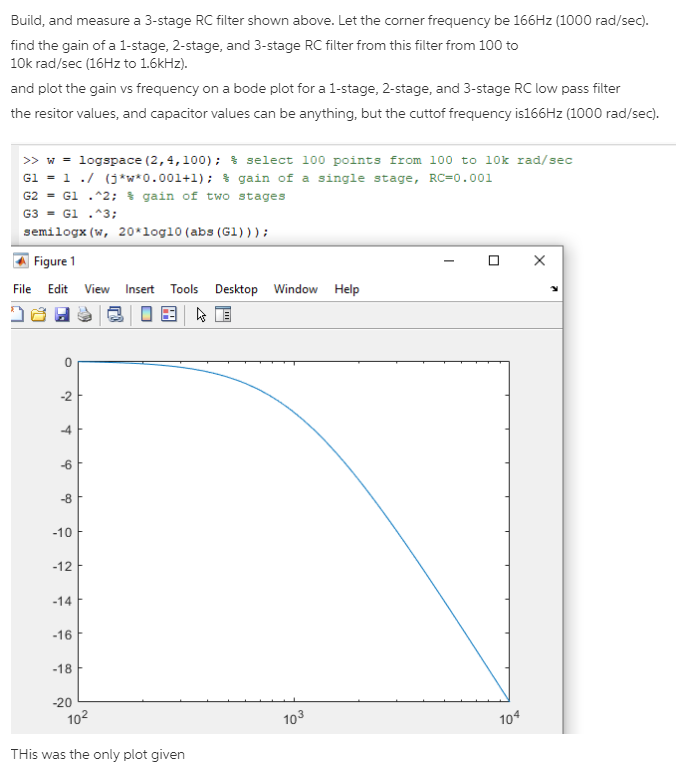
Task: Open the Tools menu
Action: coord(184,289)
